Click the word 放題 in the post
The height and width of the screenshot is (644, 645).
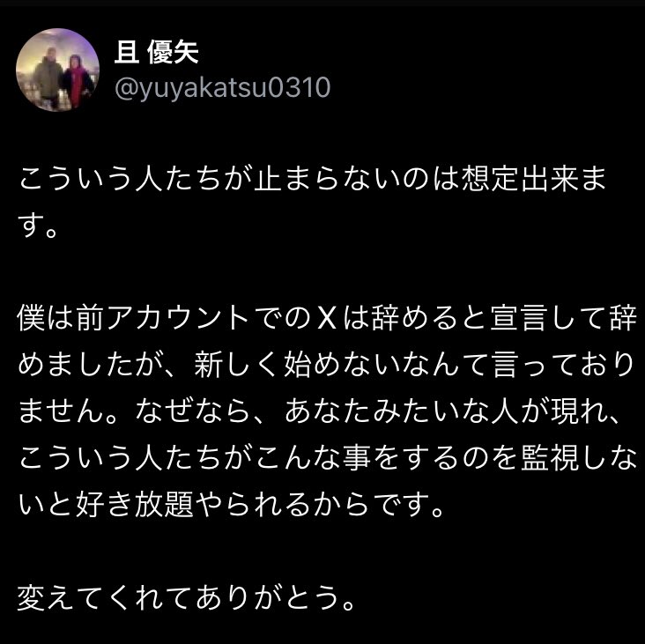164,505
